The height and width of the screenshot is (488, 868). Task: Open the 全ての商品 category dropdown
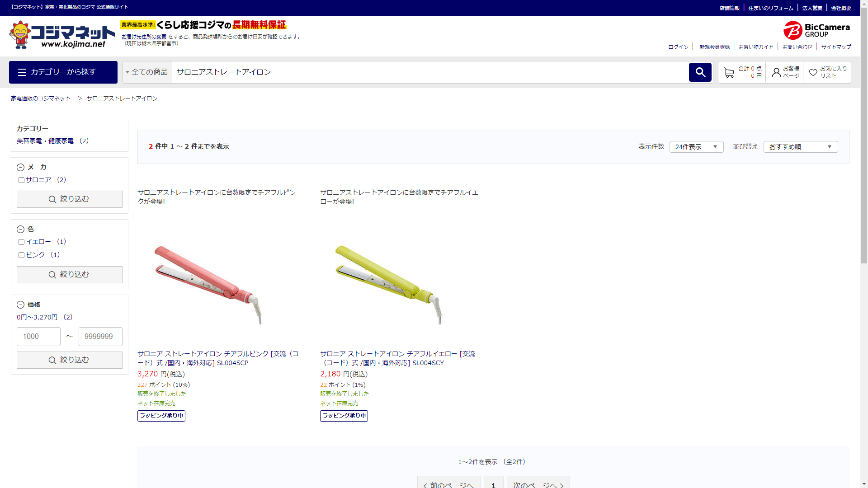pyautogui.click(x=147, y=72)
